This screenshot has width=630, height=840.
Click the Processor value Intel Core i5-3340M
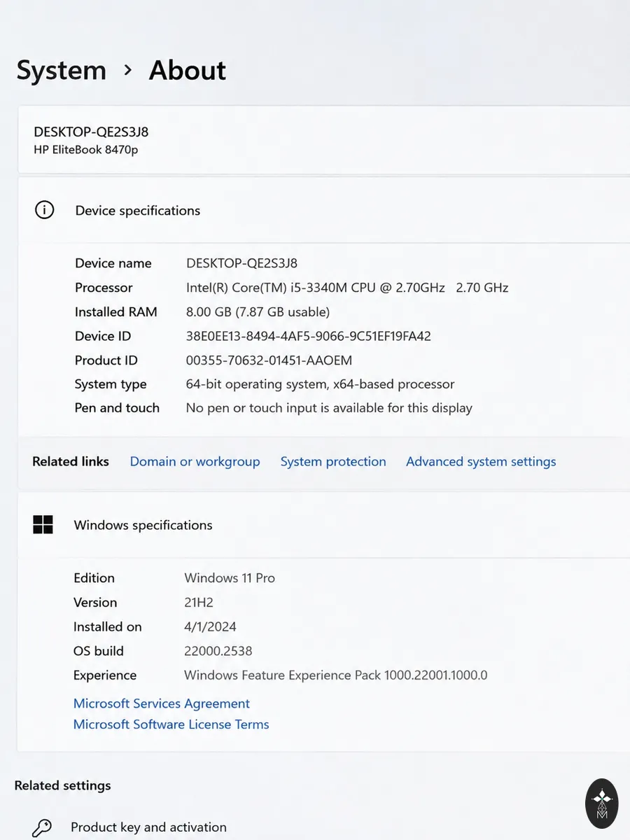pyautogui.click(x=347, y=288)
